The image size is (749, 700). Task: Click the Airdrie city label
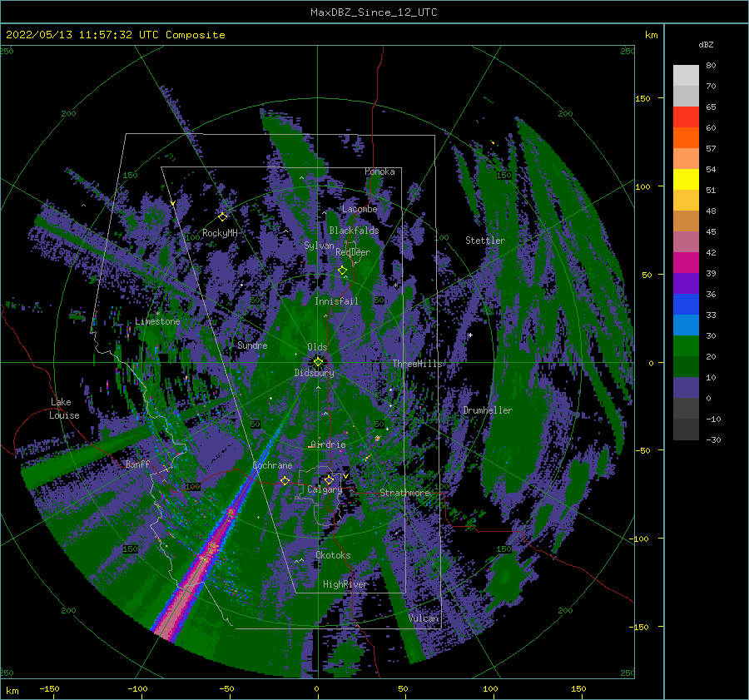tap(328, 444)
